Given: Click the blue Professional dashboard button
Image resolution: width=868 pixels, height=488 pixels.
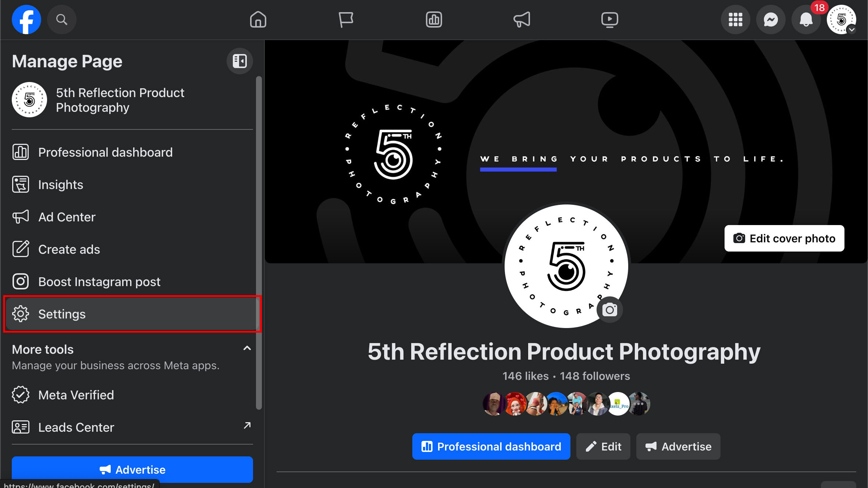Looking at the screenshot, I should (491, 446).
